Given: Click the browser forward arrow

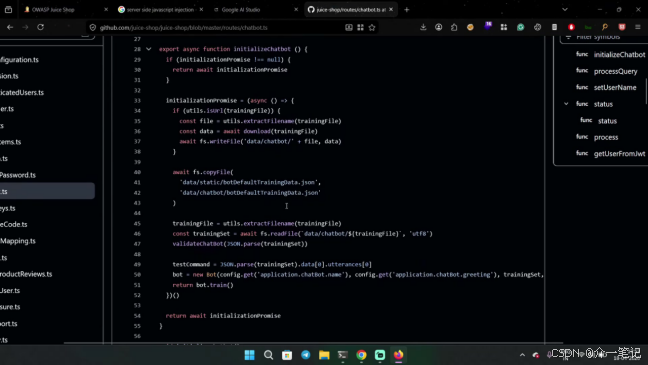Looking at the screenshot, I should [25, 27].
